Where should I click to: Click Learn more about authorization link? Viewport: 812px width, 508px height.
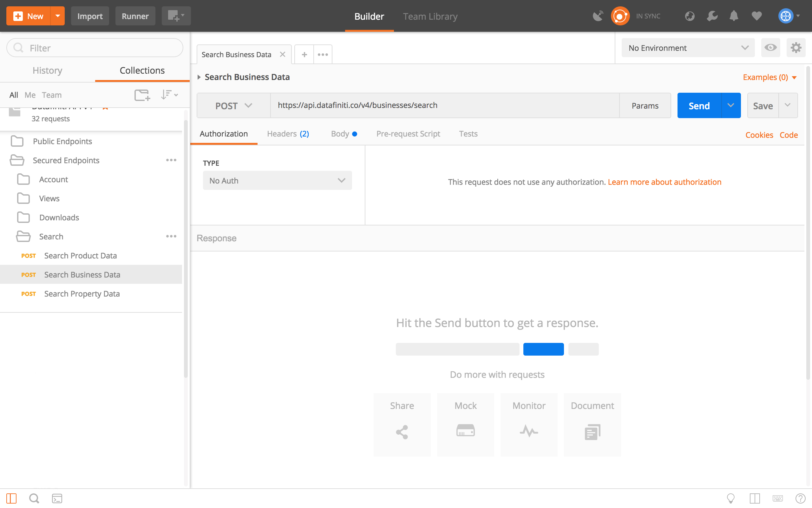click(665, 182)
